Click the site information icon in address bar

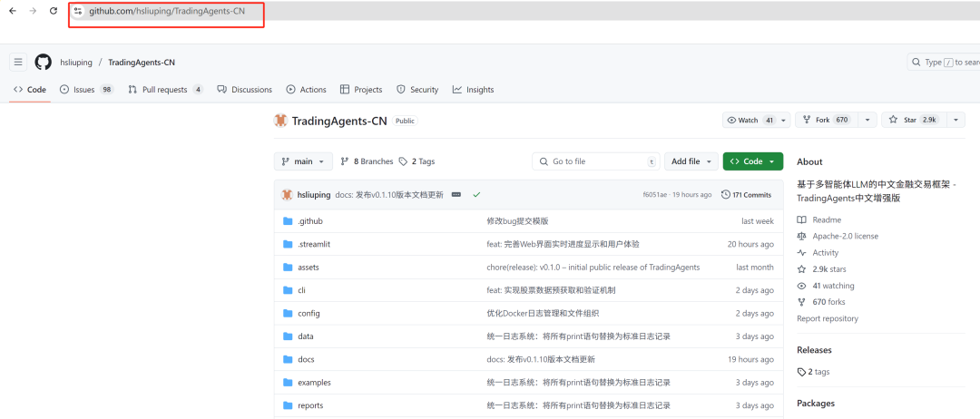[x=78, y=11]
